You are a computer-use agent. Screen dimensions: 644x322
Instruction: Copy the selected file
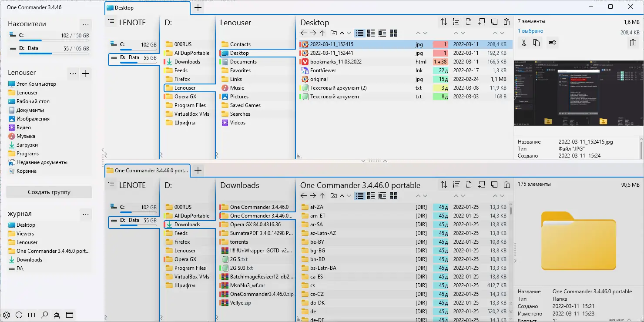537,43
